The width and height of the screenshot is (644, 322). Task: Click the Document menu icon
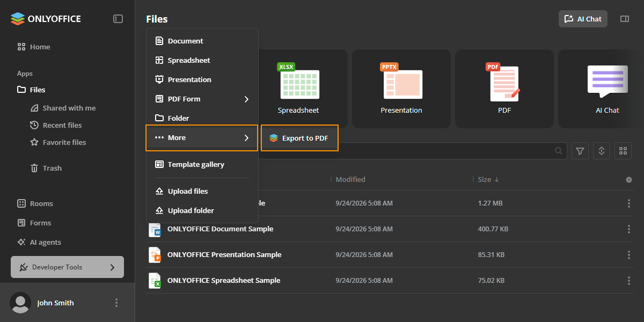click(x=159, y=41)
